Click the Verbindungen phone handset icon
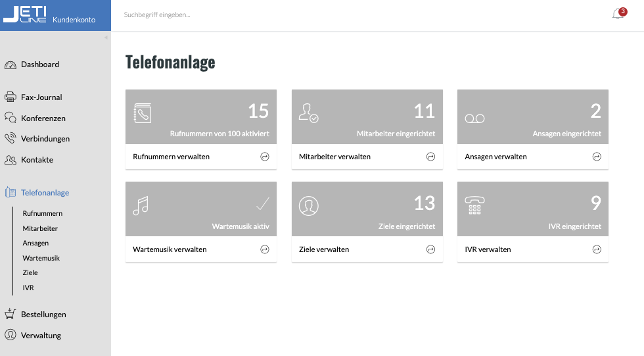 [11, 139]
